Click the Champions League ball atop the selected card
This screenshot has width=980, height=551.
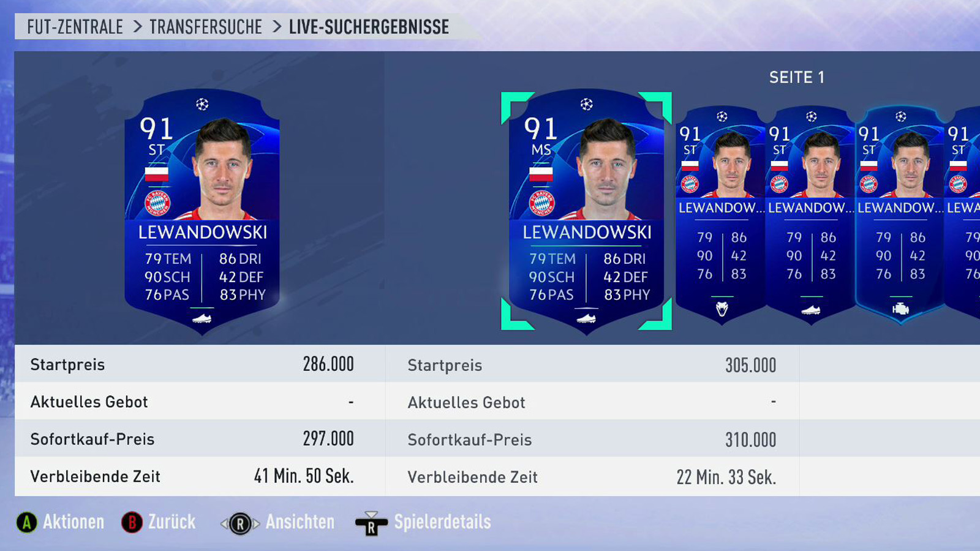pos(587,104)
